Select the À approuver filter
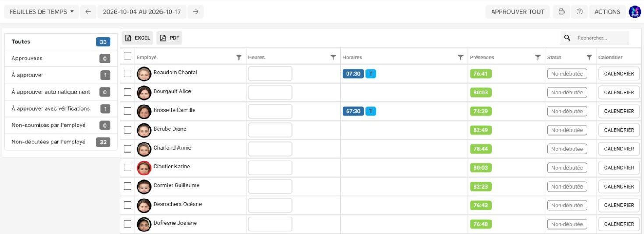This screenshot has width=644, height=234. [x=61, y=75]
